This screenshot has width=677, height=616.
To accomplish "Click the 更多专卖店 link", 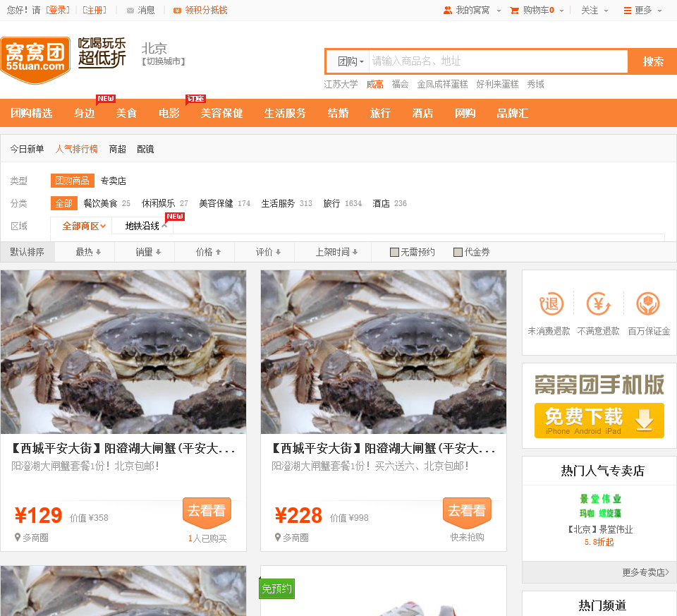I will [645, 572].
